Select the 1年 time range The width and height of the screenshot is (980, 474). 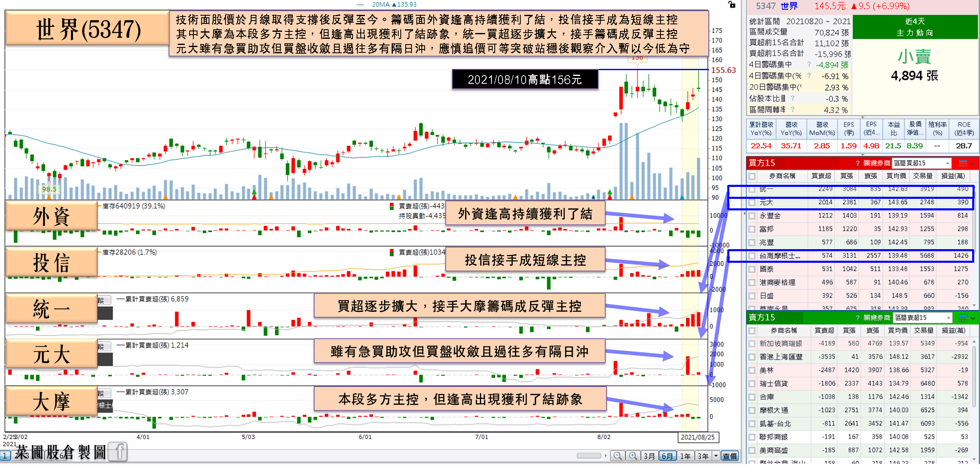685,456
